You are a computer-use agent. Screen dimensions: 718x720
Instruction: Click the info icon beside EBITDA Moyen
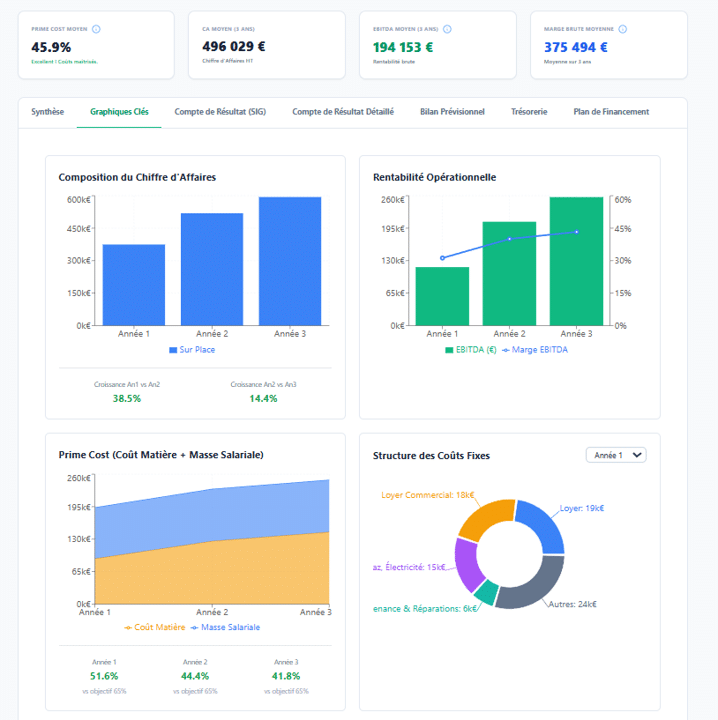pyautogui.click(x=445, y=29)
